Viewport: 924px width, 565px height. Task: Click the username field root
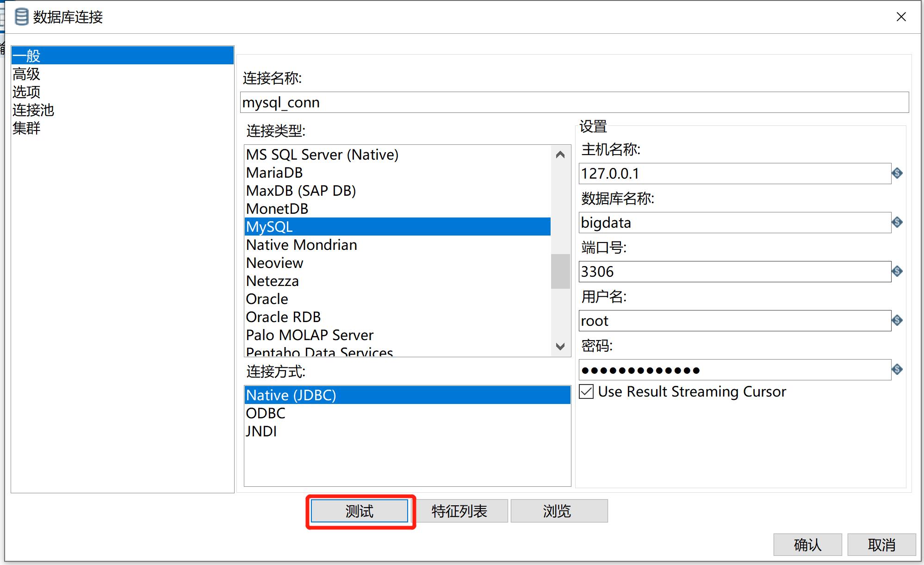pyautogui.click(x=735, y=321)
